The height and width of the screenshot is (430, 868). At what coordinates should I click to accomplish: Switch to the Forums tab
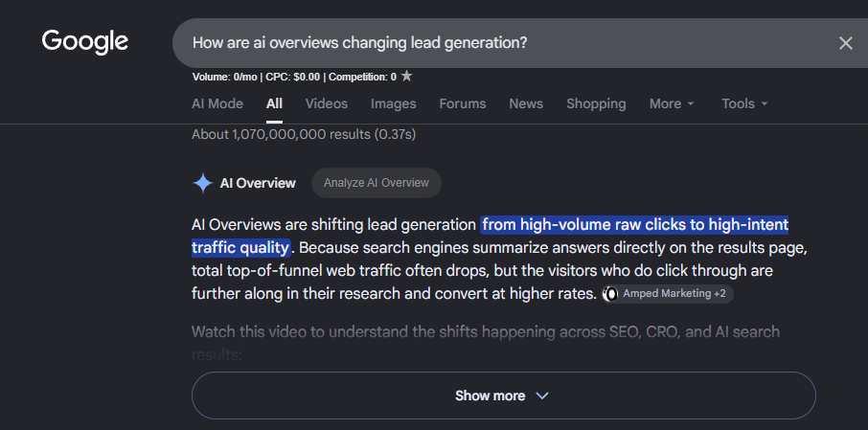[462, 104]
